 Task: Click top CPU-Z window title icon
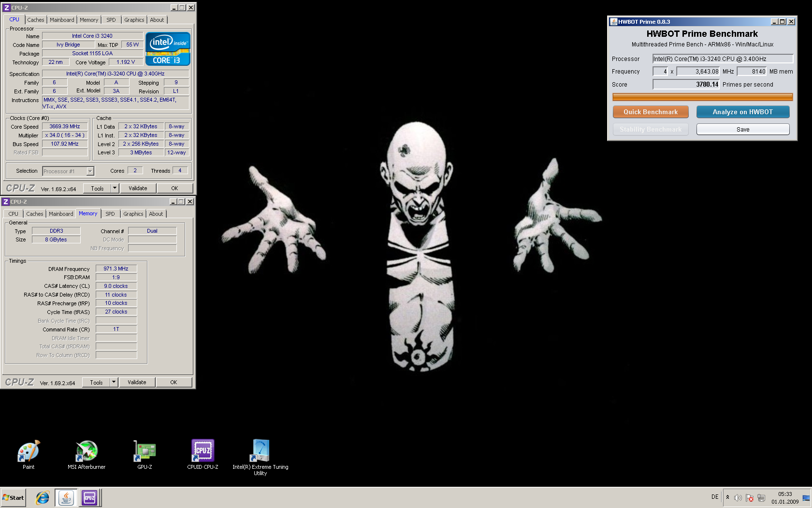7,8
